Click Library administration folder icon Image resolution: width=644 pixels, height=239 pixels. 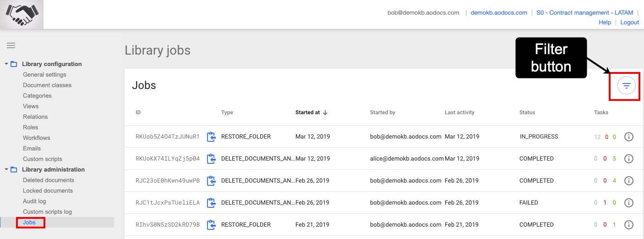coord(14,170)
